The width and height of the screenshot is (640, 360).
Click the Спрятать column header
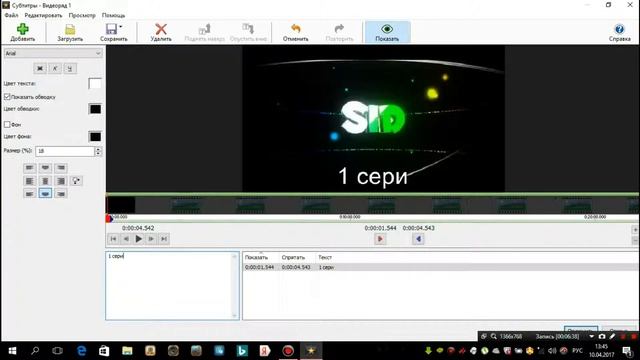point(293,258)
